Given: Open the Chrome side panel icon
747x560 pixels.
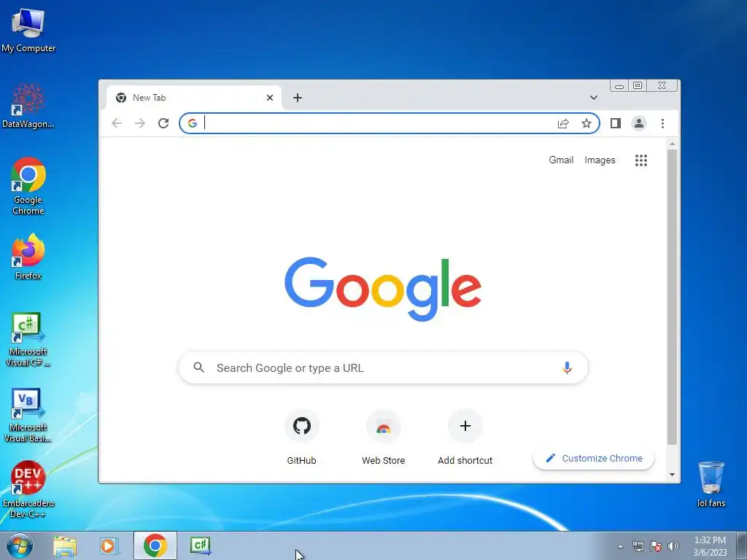Looking at the screenshot, I should 616,123.
